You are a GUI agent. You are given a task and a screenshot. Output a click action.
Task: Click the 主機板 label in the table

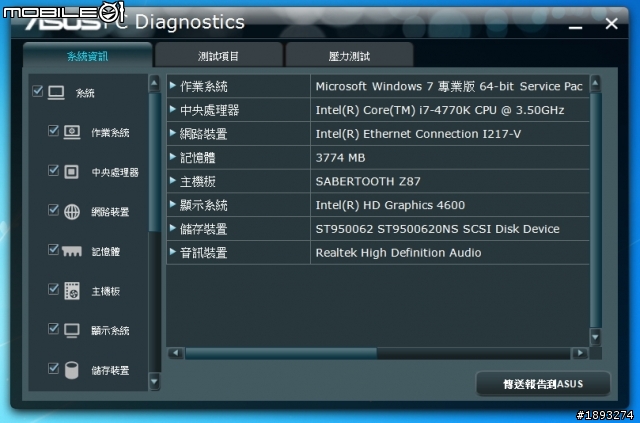pyautogui.click(x=198, y=181)
